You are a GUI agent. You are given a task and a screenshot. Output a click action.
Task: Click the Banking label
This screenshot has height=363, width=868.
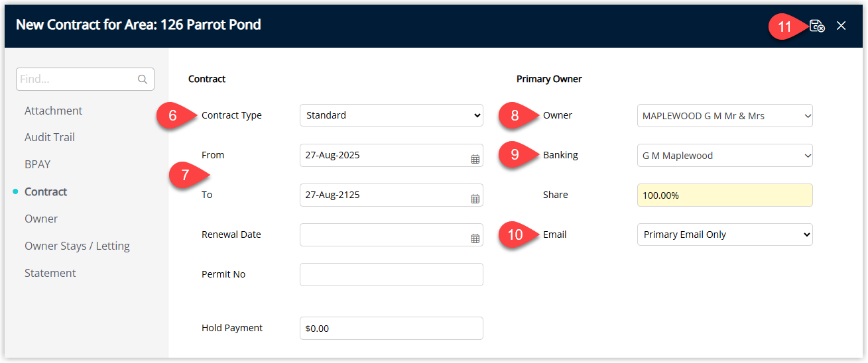[x=560, y=155]
